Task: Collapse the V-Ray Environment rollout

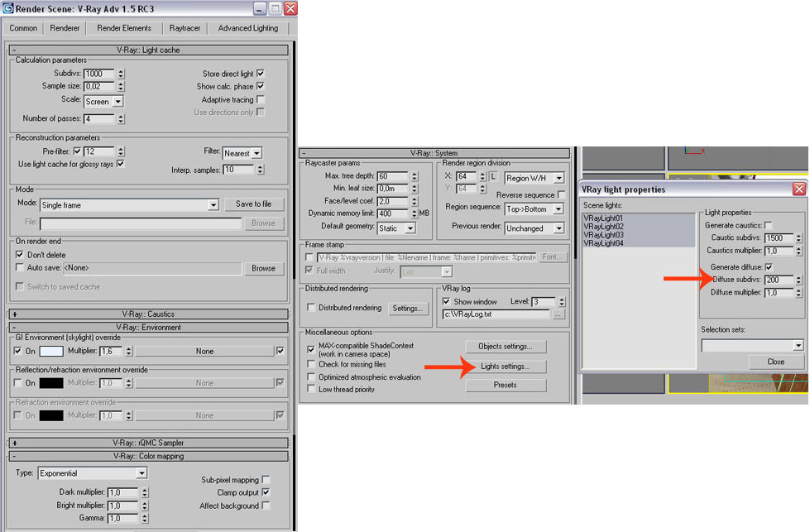Action: click(148, 328)
